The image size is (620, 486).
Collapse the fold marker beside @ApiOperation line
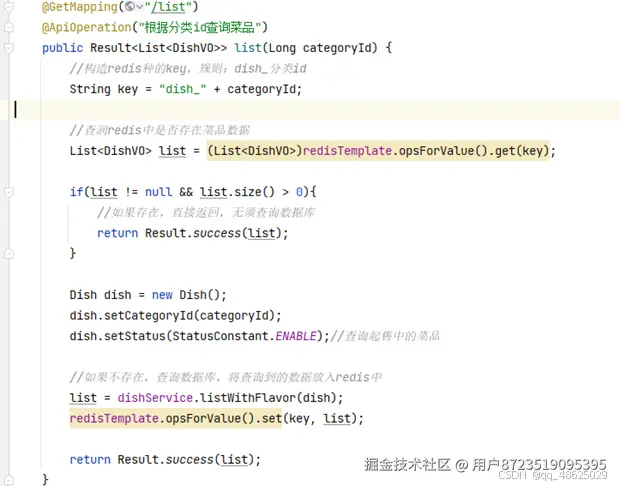[9, 27]
